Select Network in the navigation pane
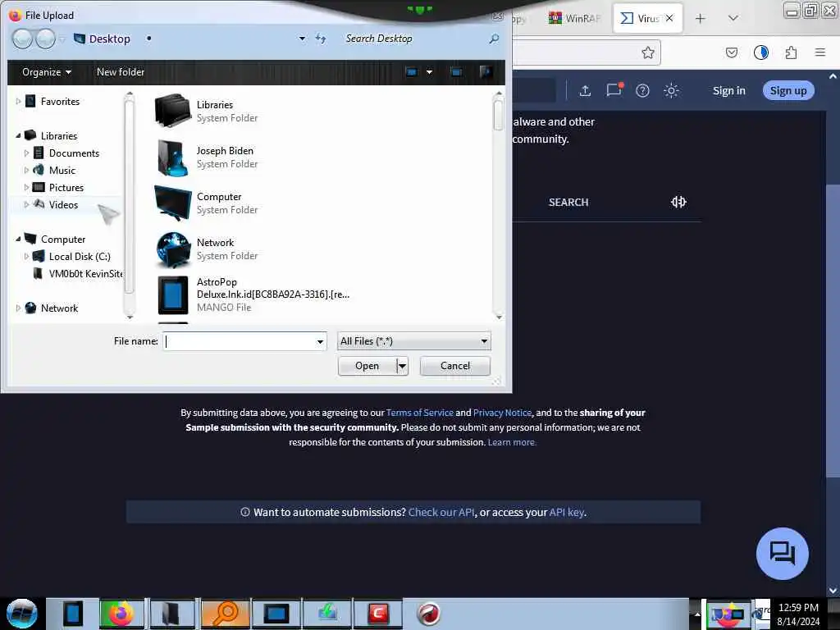 point(59,308)
